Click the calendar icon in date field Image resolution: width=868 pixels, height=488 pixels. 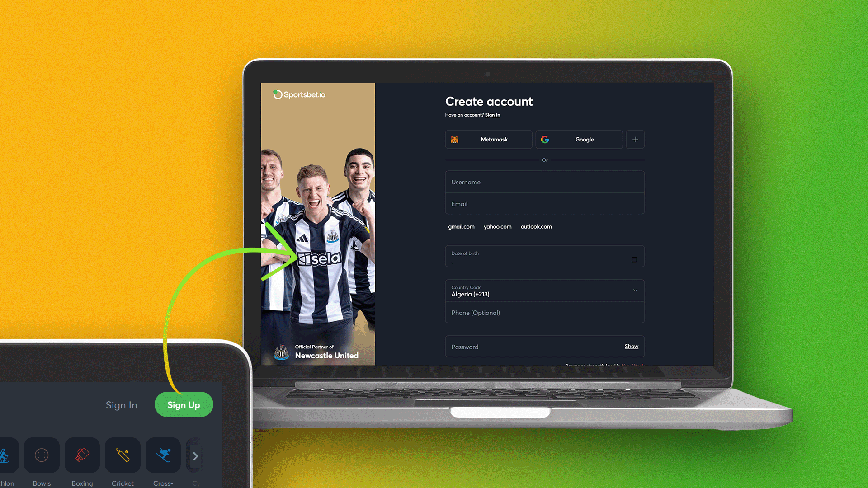[634, 259]
